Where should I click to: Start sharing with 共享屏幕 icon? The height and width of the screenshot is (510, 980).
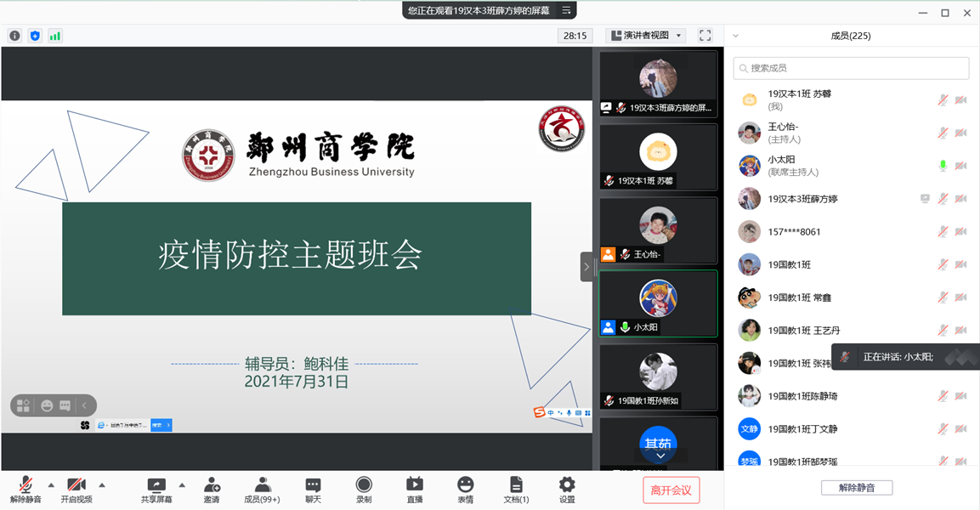point(156,490)
